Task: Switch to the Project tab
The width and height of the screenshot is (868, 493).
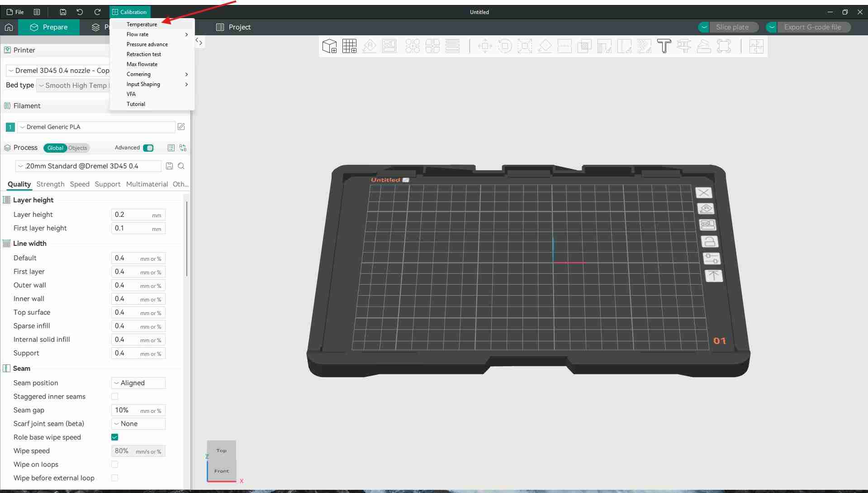Action: point(233,27)
